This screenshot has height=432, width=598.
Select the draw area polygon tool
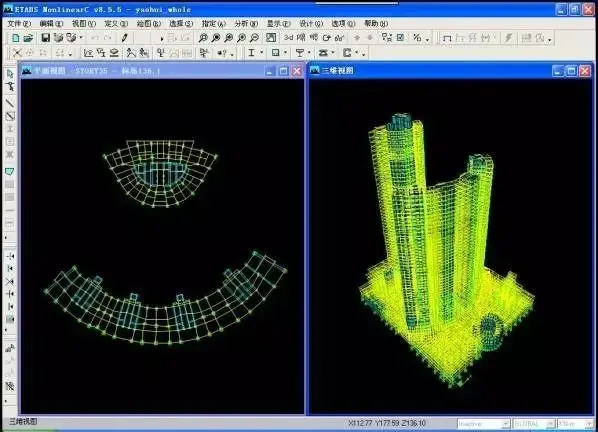tap(10, 172)
